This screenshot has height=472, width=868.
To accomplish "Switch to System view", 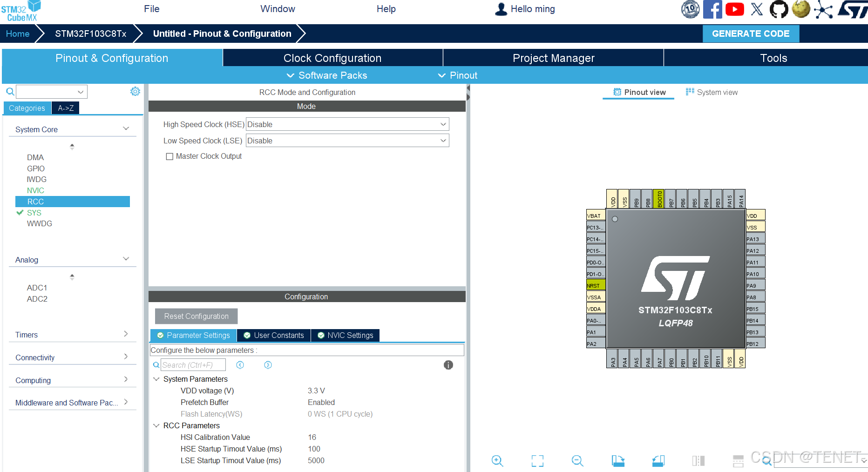I will [712, 92].
